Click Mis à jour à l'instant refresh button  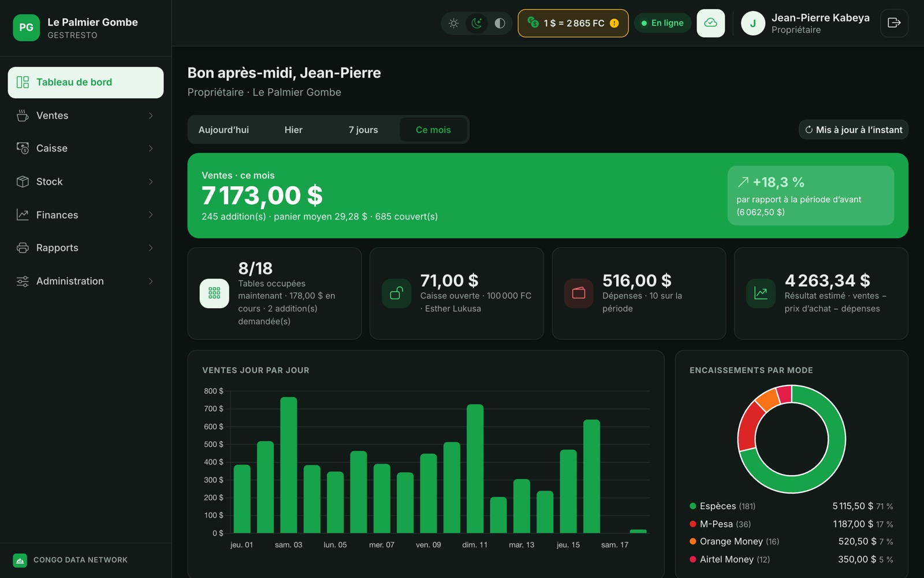[854, 129]
